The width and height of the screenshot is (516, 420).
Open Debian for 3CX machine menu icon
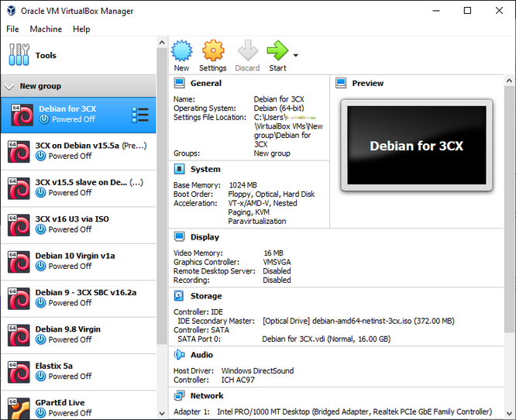140,115
